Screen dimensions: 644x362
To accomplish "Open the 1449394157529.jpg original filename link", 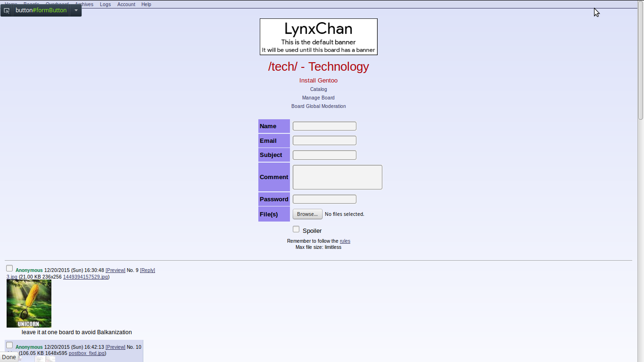I will 85,277.
